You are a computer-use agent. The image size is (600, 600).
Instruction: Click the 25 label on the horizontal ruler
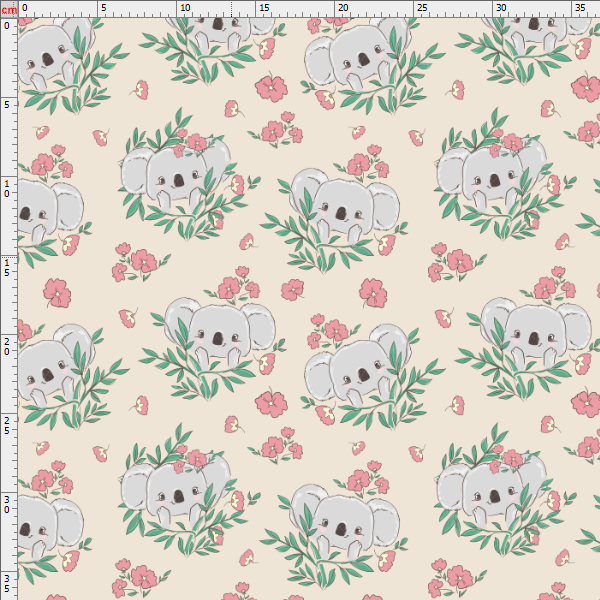(422, 7)
